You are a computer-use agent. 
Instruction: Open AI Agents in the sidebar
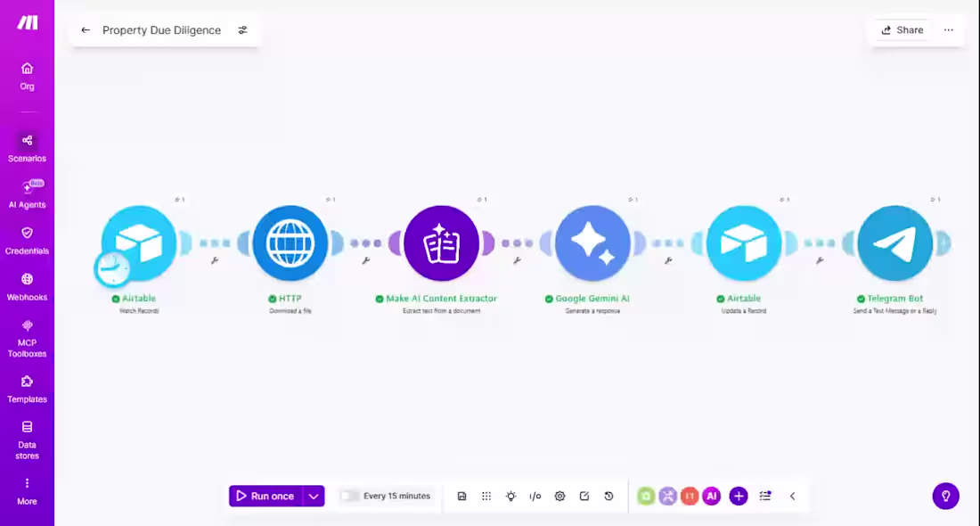[27, 194]
